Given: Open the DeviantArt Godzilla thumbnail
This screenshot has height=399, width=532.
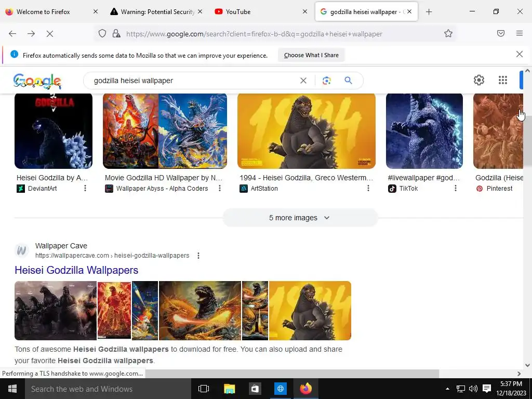Looking at the screenshot, I should pos(54,131).
